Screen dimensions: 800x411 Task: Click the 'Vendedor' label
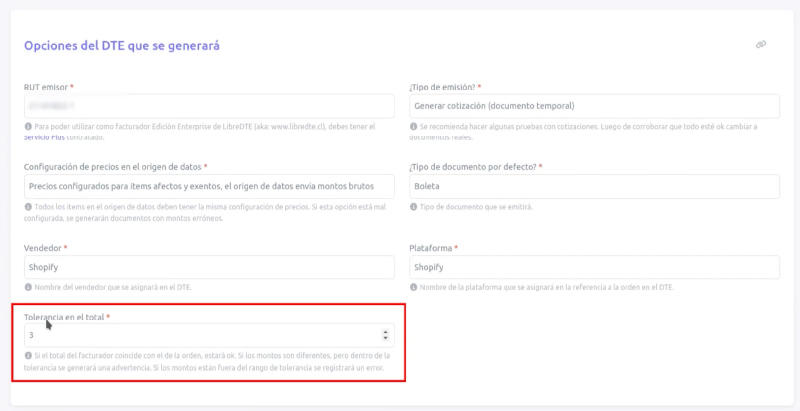43,248
